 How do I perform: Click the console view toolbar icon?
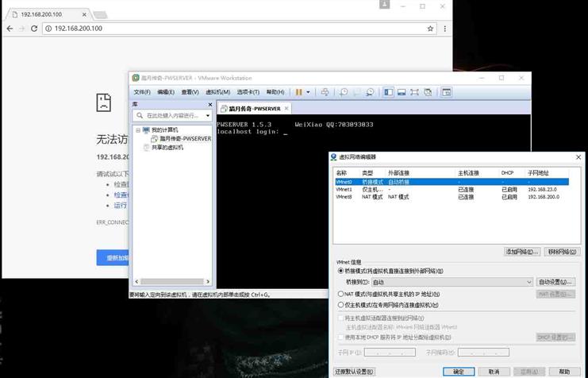[446, 92]
